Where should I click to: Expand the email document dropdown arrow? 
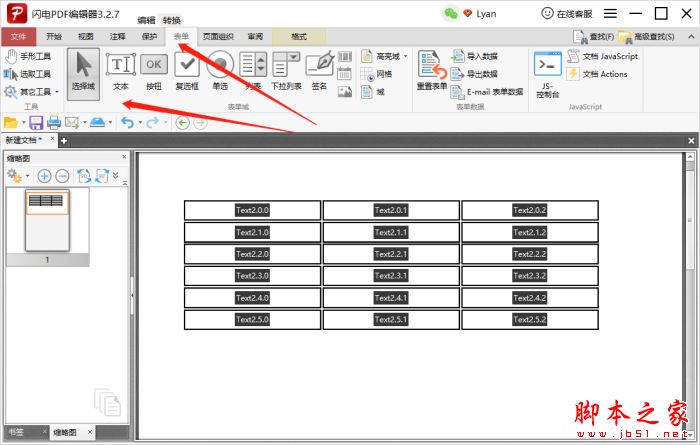click(84, 122)
